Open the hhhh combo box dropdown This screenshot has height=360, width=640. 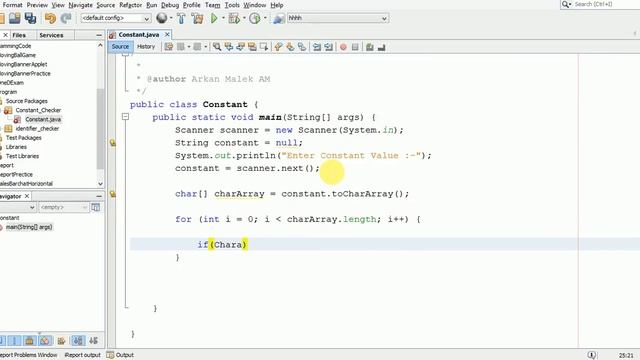tap(384, 18)
